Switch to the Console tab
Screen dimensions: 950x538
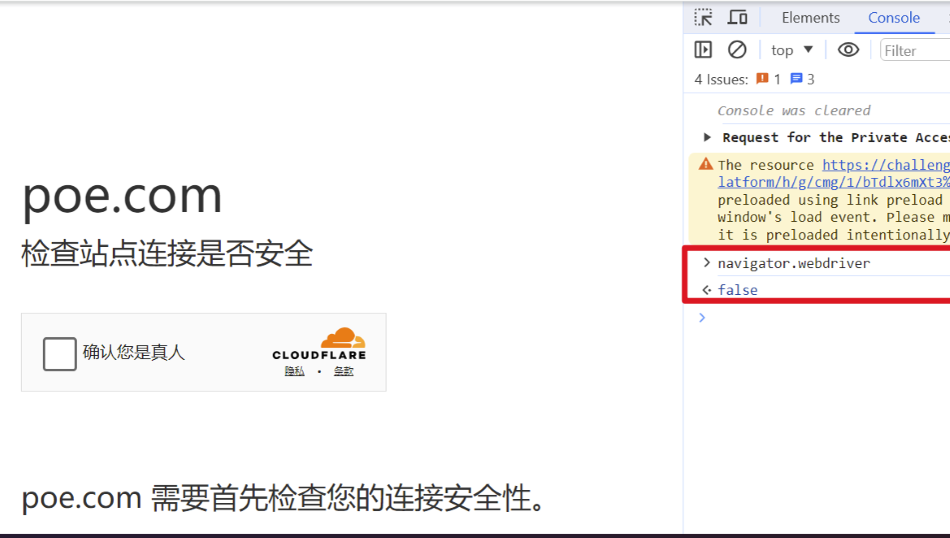pyautogui.click(x=894, y=18)
